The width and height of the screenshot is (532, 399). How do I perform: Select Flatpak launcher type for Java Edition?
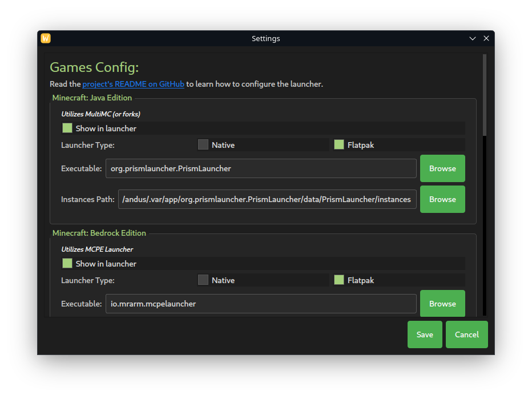click(338, 145)
